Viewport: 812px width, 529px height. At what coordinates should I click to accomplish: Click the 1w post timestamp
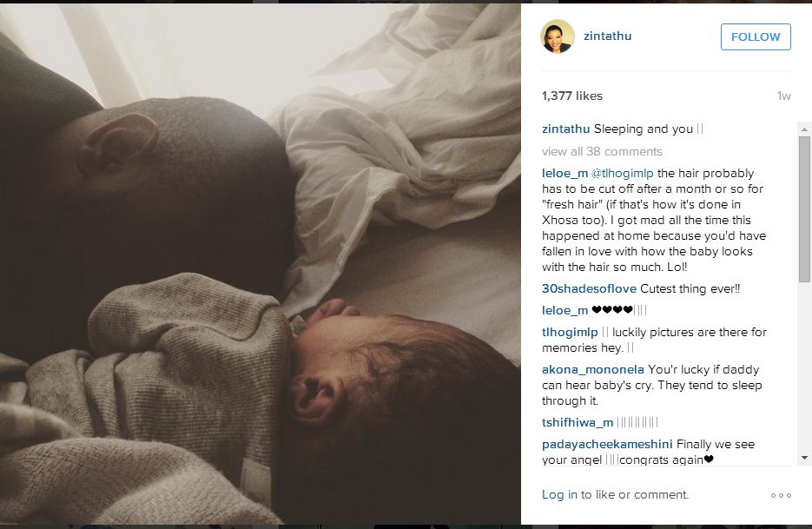coord(784,96)
